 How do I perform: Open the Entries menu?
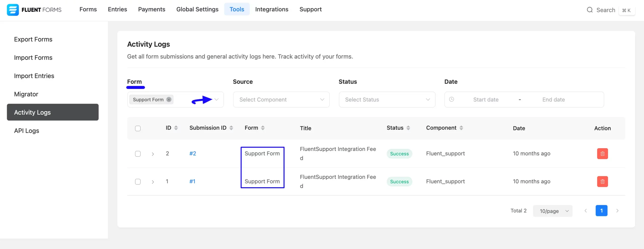[117, 9]
